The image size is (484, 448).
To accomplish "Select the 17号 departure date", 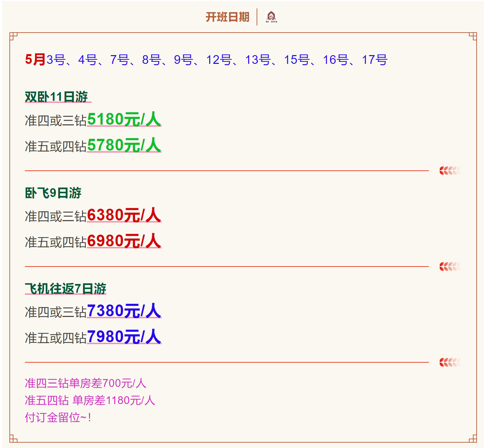I will [x=375, y=60].
